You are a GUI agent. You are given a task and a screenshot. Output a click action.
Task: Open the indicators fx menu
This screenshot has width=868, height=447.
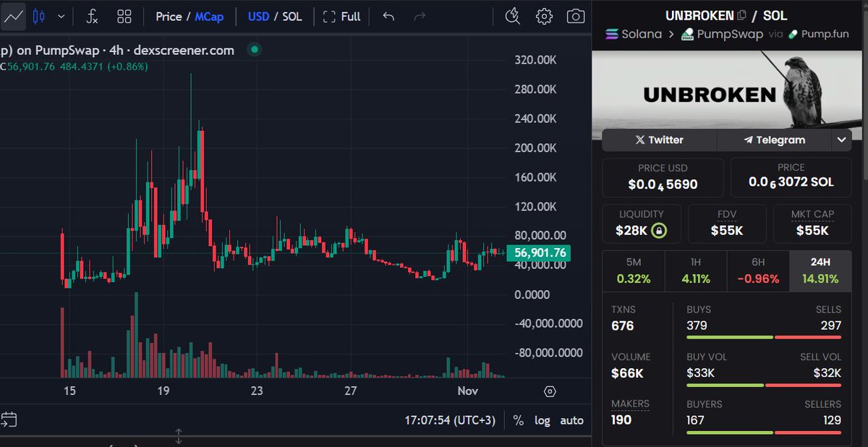(x=92, y=16)
